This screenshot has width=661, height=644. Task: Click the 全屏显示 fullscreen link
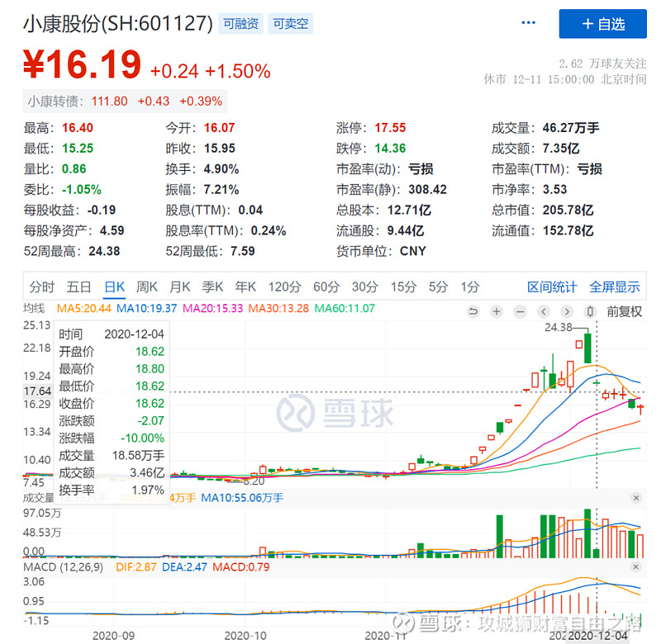[615, 286]
